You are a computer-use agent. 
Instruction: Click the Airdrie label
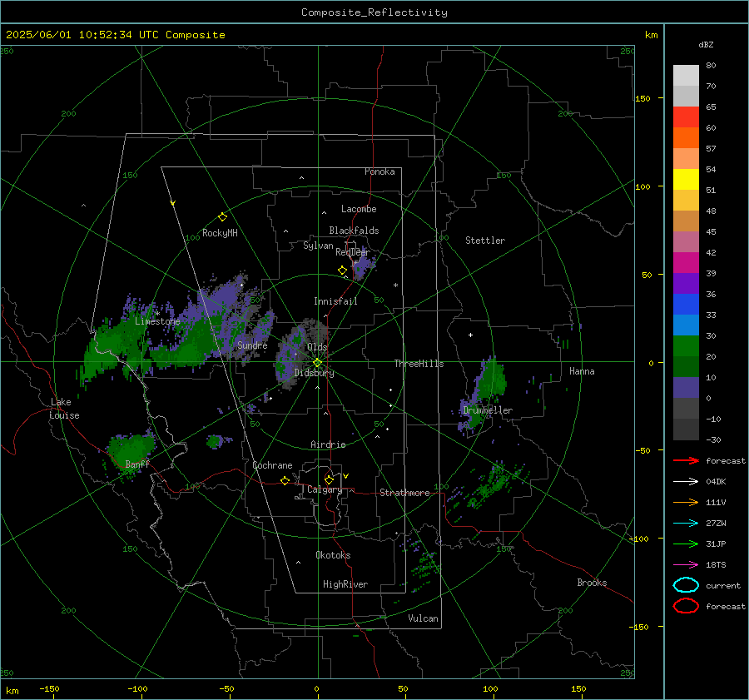coord(328,444)
